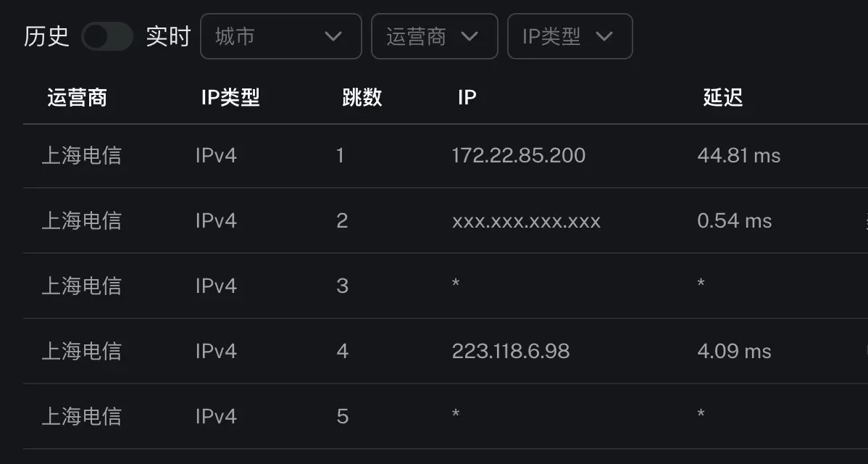
Task: Select IP address 172.22.85.200 in hop 1
Action: [518, 155]
